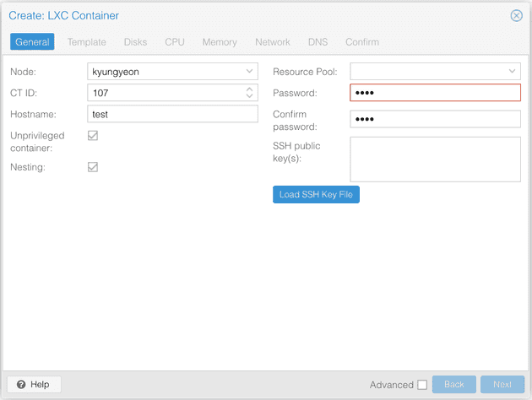Image resolution: width=532 pixels, height=400 pixels.
Task: Focus the Password field
Action: coord(435,93)
